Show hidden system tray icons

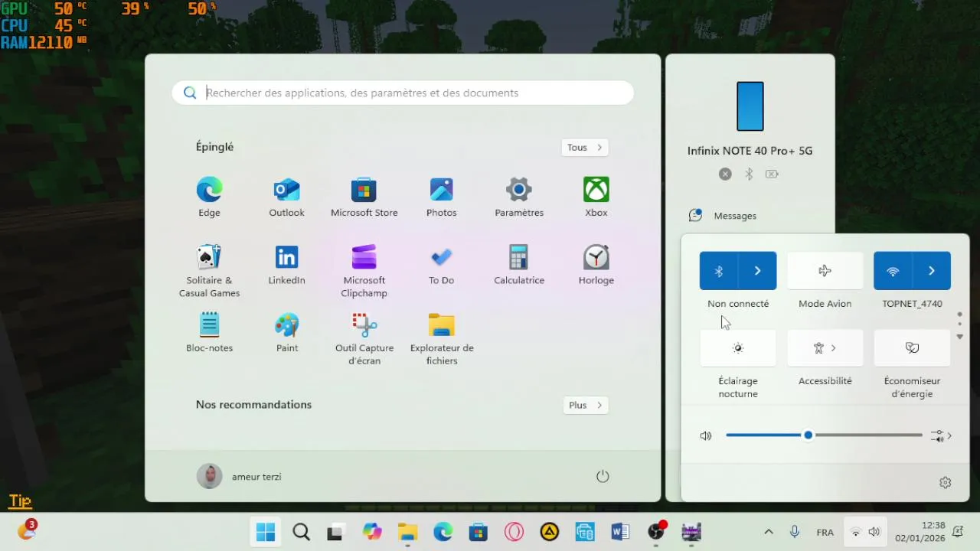pyautogui.click(x=769, y=532)
